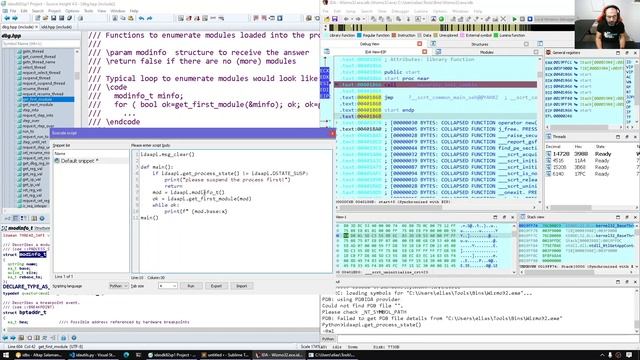Screen dimensions: 640x360
Task: Click Export button in script dialog
Action: coord(216,286)
